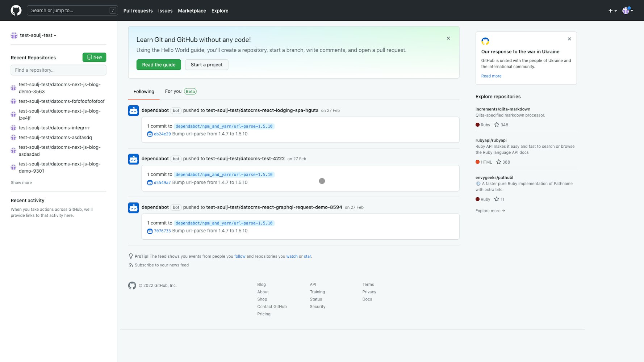Open commit d5549a7 link

[x=162, y=182]
